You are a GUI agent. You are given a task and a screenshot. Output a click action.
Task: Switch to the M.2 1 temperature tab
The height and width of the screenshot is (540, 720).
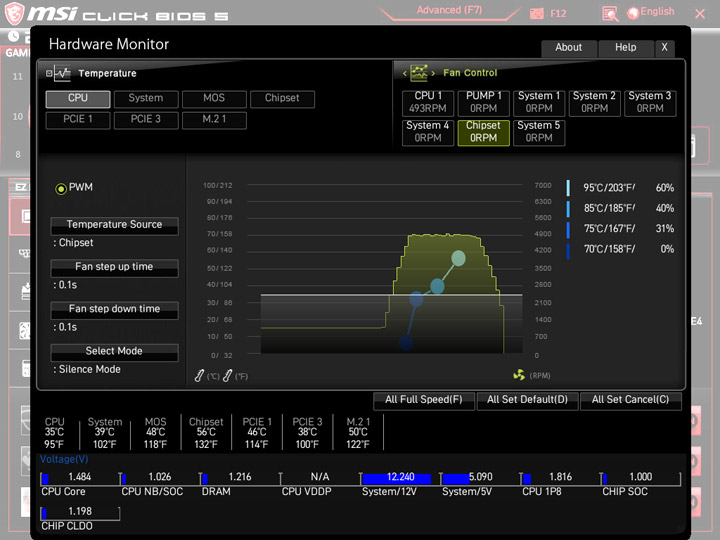coord(214,120)
